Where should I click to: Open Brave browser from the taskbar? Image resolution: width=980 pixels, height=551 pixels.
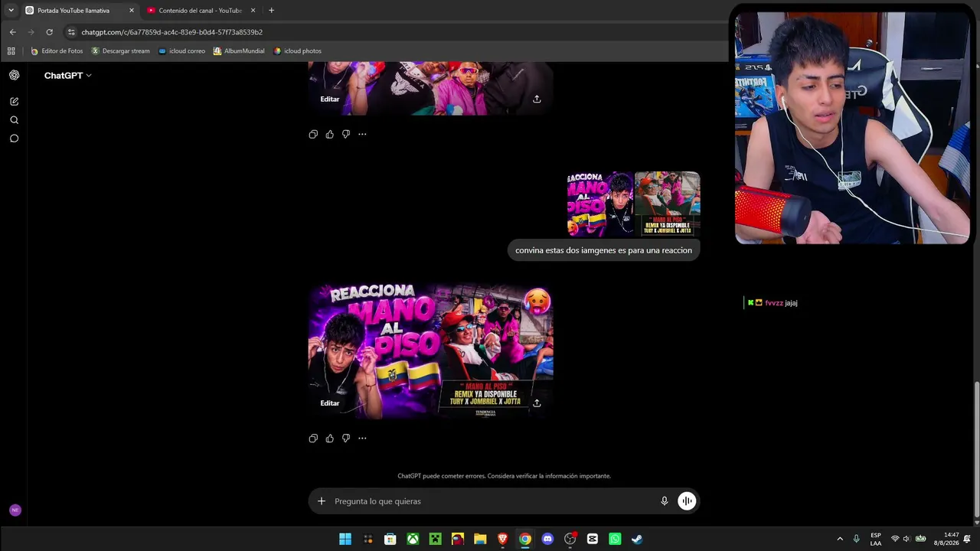pyautogui.click(x=502, y=539)
